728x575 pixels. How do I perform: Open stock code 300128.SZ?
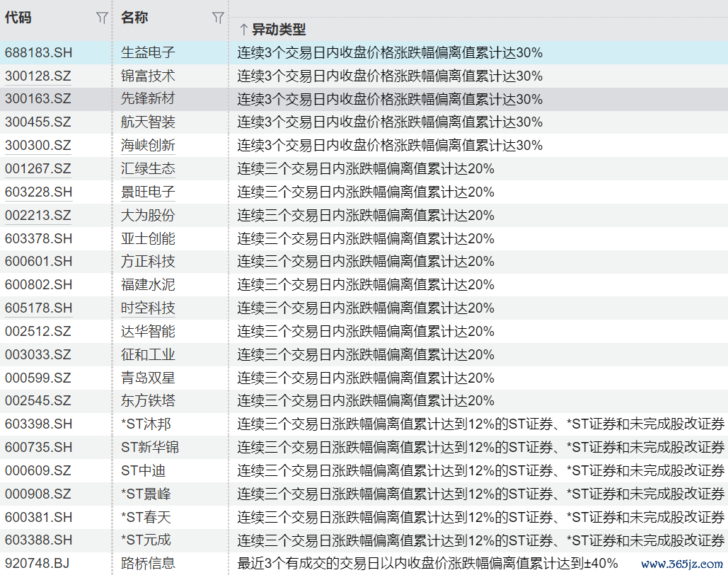(38, 76)
